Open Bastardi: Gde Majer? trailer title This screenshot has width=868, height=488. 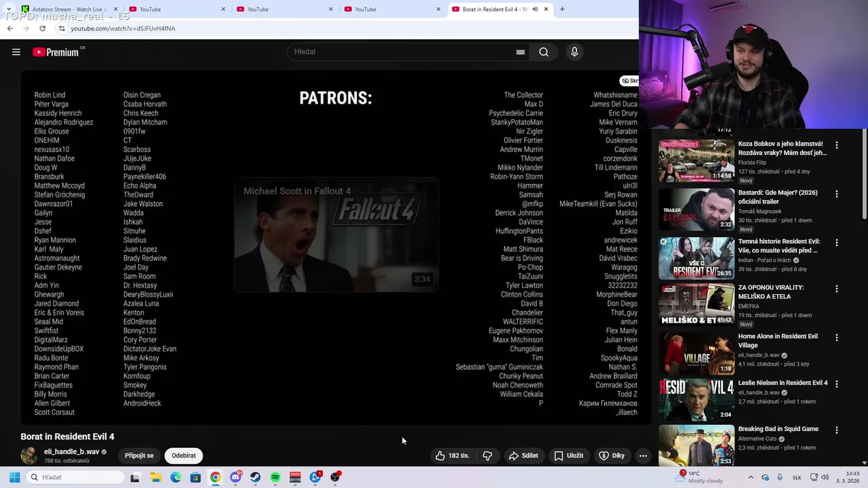point(777,197)
